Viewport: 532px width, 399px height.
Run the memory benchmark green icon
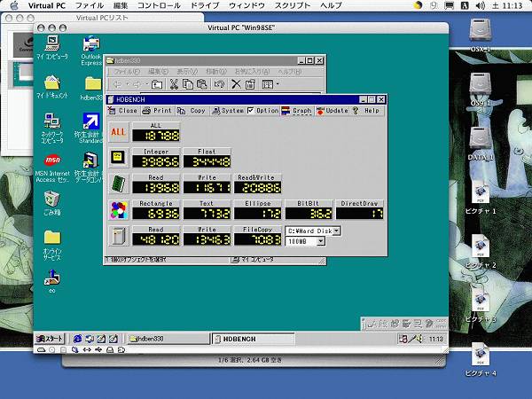[x=119, y=184]
